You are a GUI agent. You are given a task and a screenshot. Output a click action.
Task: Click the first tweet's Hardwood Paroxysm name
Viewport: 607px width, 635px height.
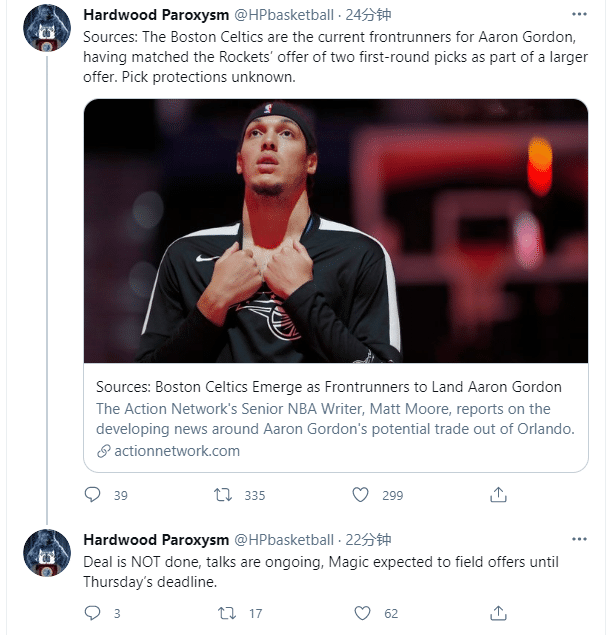pos(156,16)
